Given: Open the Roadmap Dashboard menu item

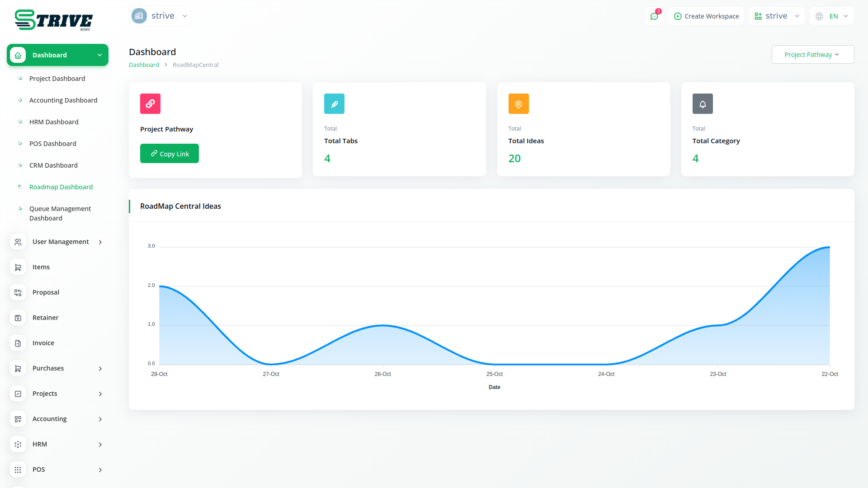Looking at the screenshot, I should coord(61,187).
